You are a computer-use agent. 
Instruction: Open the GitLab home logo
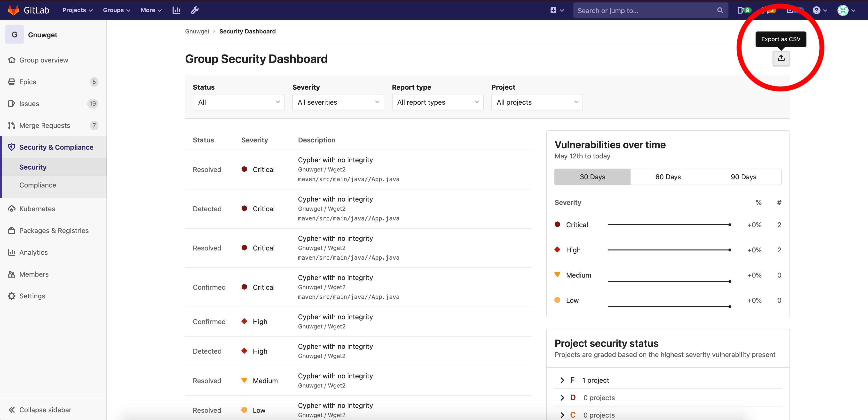point(14,10)
